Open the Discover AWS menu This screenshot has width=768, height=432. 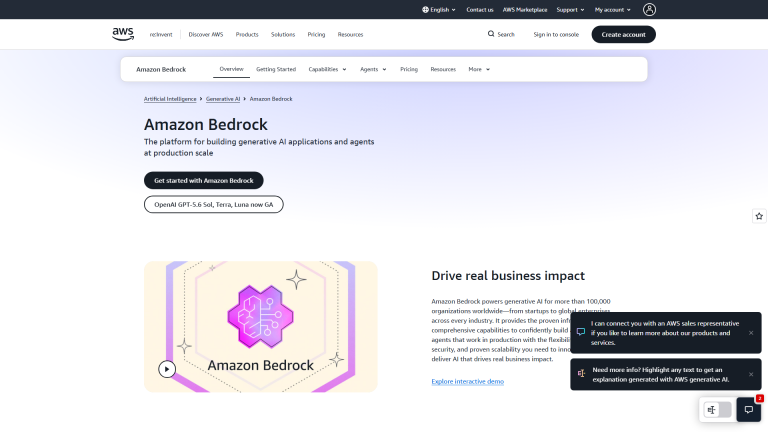206,34
